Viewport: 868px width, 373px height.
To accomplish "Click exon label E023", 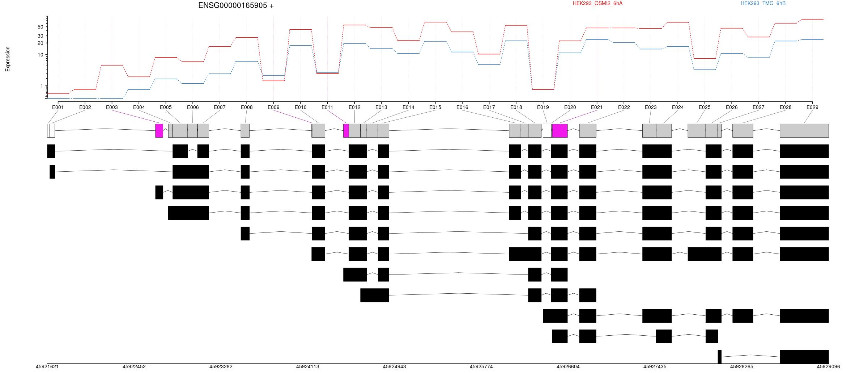I will (x=651, y=107).
